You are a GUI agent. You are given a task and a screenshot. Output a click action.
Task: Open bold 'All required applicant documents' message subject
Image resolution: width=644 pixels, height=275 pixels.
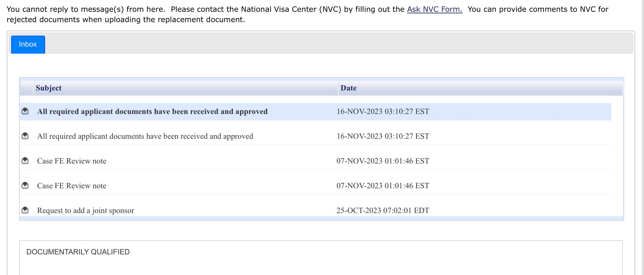152,112
